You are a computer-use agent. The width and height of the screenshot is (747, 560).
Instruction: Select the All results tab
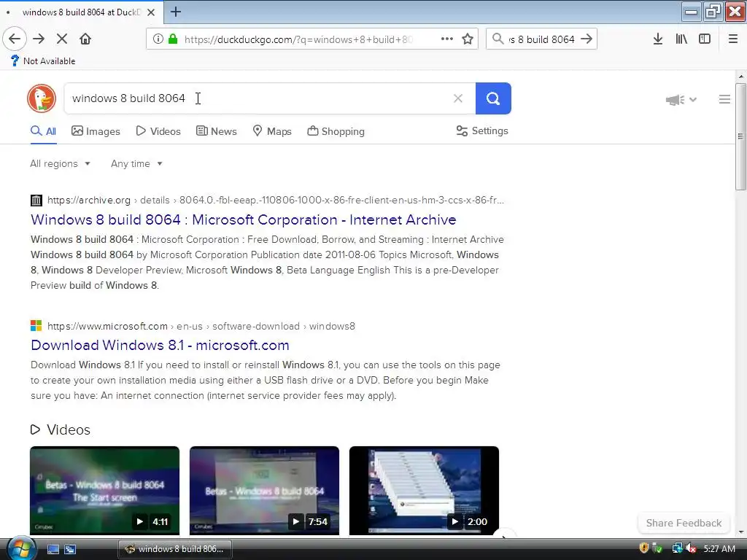click(43, 131)
